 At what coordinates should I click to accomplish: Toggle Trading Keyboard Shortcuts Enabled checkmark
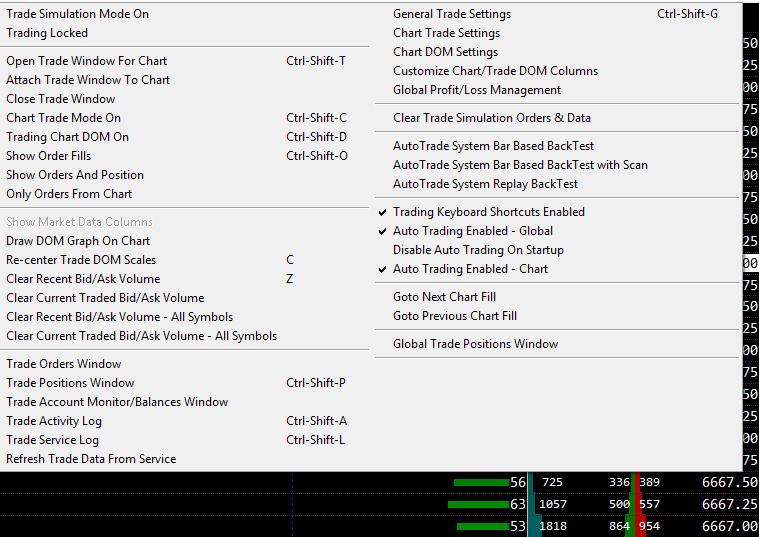point(488,212)
